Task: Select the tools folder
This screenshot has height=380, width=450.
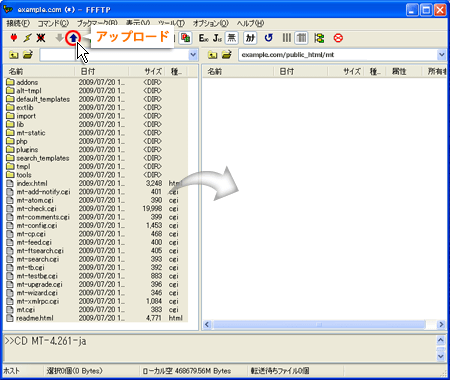Action: tap(19, 175)
